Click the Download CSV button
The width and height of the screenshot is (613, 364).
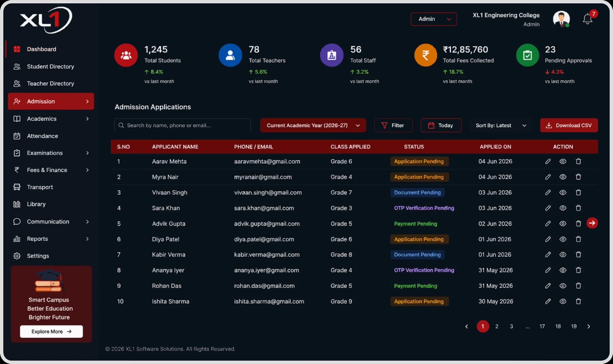tap(569, 125)
